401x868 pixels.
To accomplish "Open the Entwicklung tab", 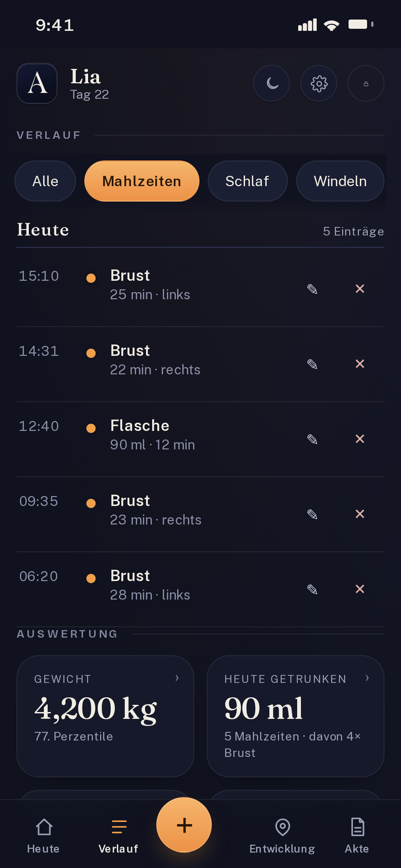I will [x=282, y=836].
